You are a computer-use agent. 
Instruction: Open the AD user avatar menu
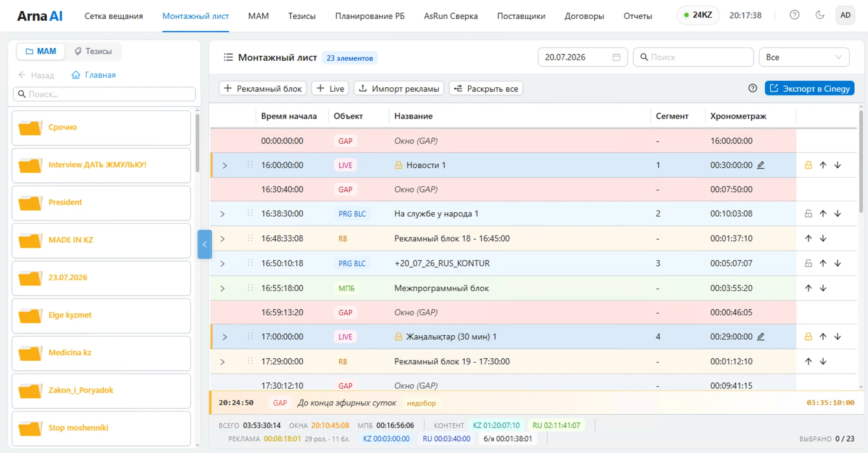click(x=845, y=15)
